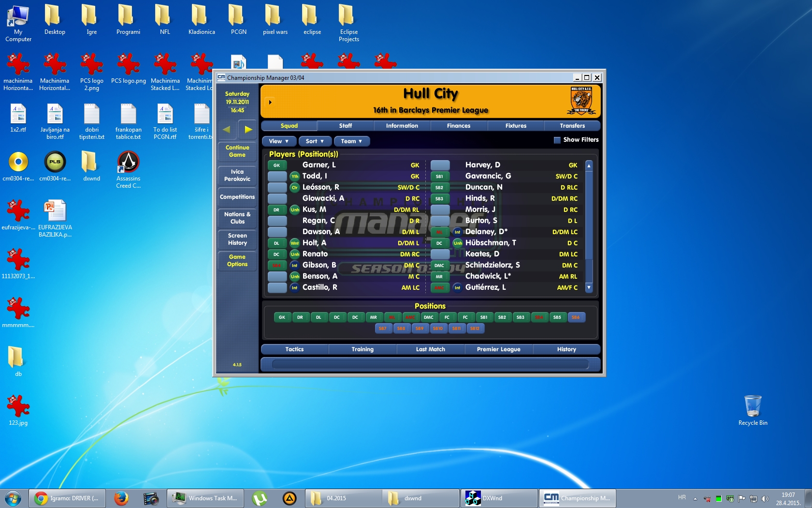The image size is (812, 508).
Task: Click the Last Match button
Action: pyautogui.click(x=431, y=349)
